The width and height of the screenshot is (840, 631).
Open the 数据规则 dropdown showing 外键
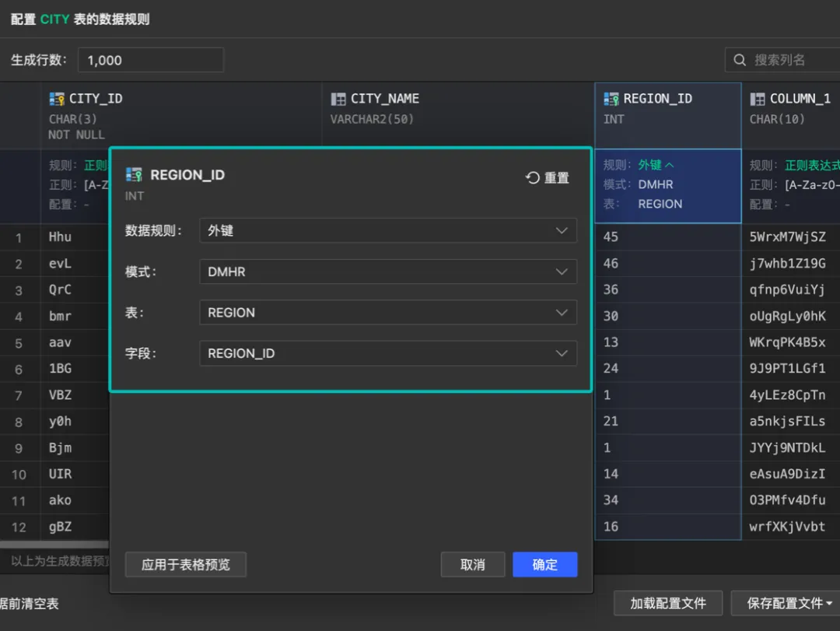click(x=388, y=230)
